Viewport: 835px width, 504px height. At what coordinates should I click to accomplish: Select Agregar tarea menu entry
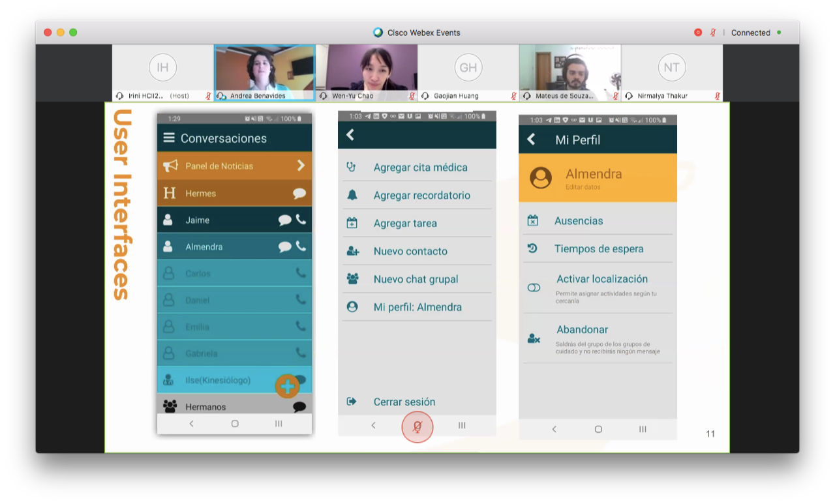[x=405, y=223]
